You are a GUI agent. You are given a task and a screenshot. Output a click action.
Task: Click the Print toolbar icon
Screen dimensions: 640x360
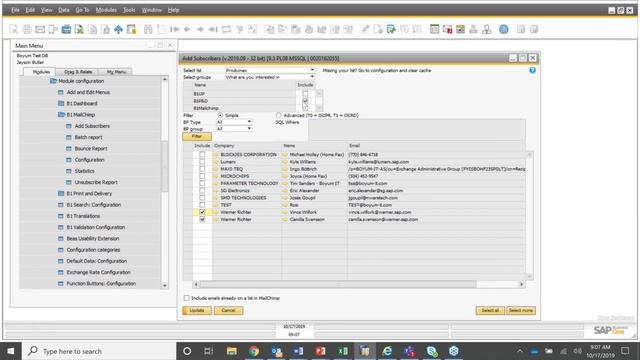point(27,29)
